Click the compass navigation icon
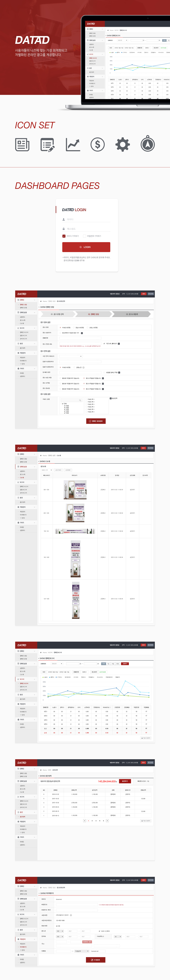The width and height of the screenshot is (170, 980). click(148, 145)
